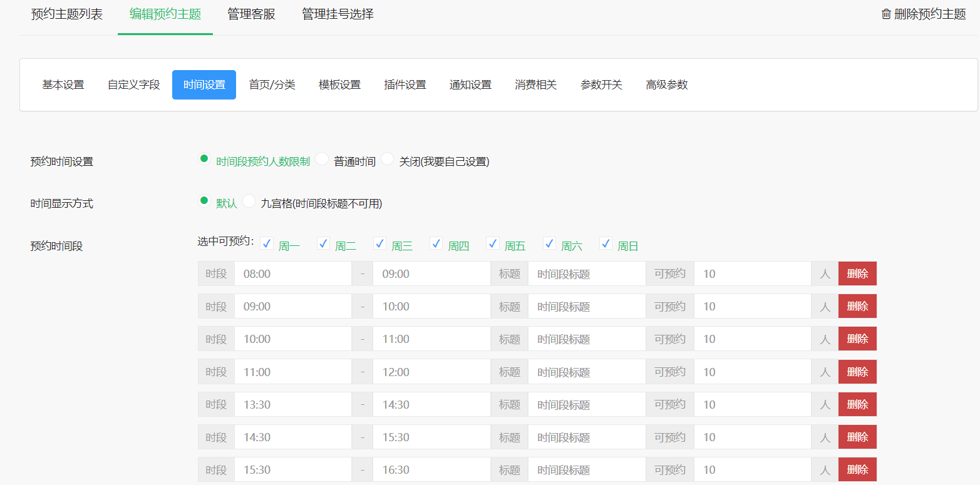This screenshot has width=980, height=485.
Task: Open the 高级参数 tab
Action: point(666,84)
